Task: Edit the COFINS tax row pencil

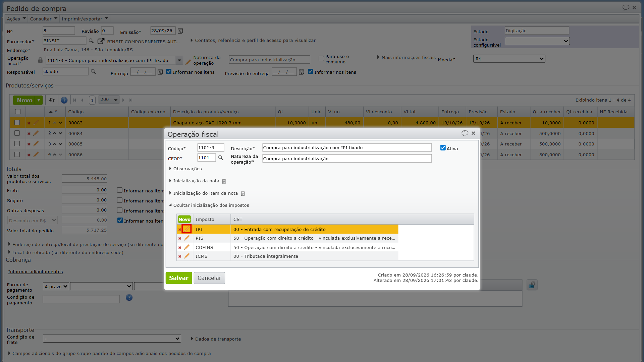Action: tap(187, 247)
